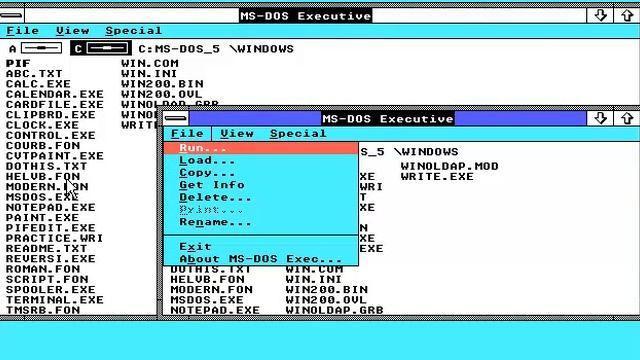Select Get Info in File menu
This screenshot has height=360, width=640.
click(261, 185)
